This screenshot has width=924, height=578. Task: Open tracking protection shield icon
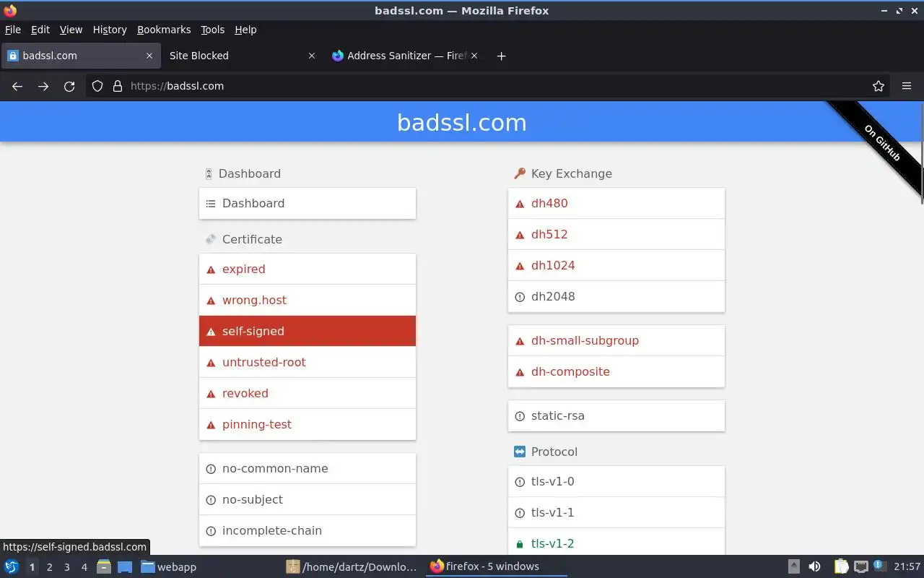97,86
